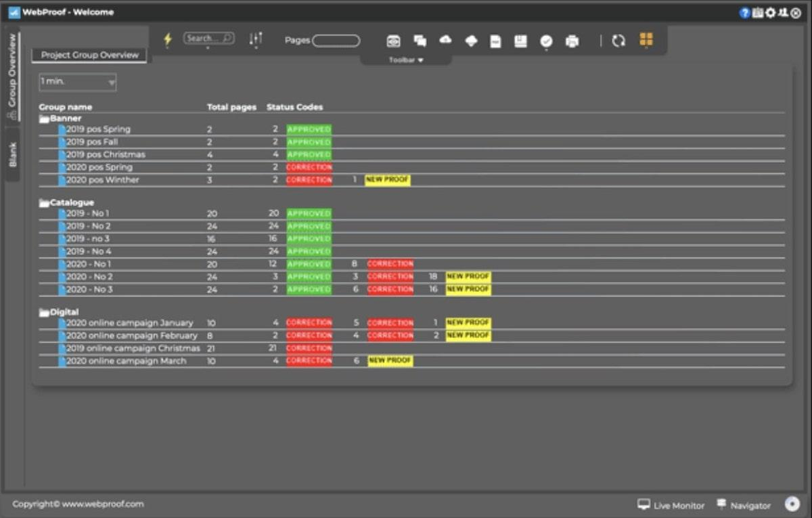This screenshot has width=812, height=518.
Task: Click the sort filter icon beside search
Action: click(255, 40)
